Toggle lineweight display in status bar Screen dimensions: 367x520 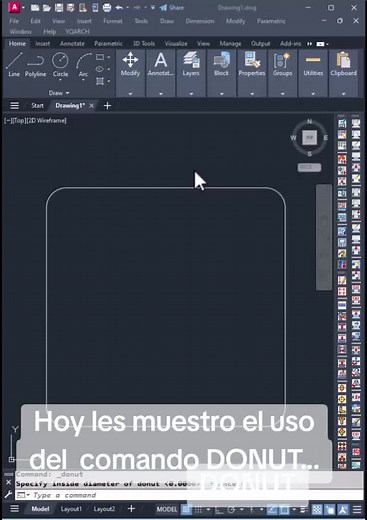tap(304, 509)
